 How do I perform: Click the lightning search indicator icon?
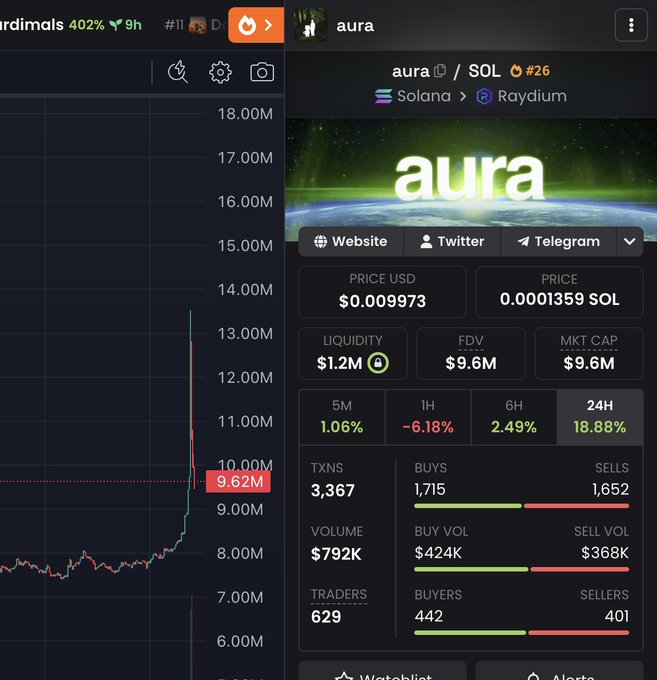tap(178, 72)
